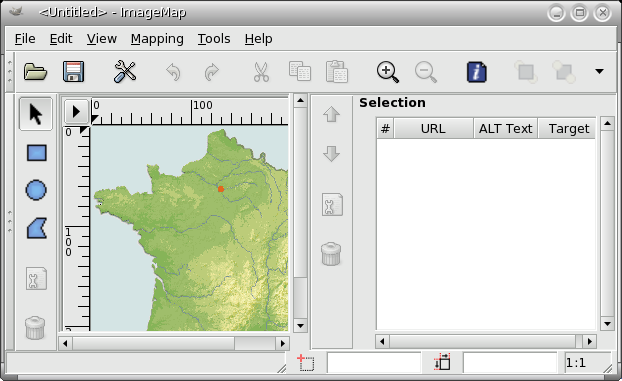Select the circle area tool
The width and height of the screenshot is (622, 381).
click(x=36, y=190)
